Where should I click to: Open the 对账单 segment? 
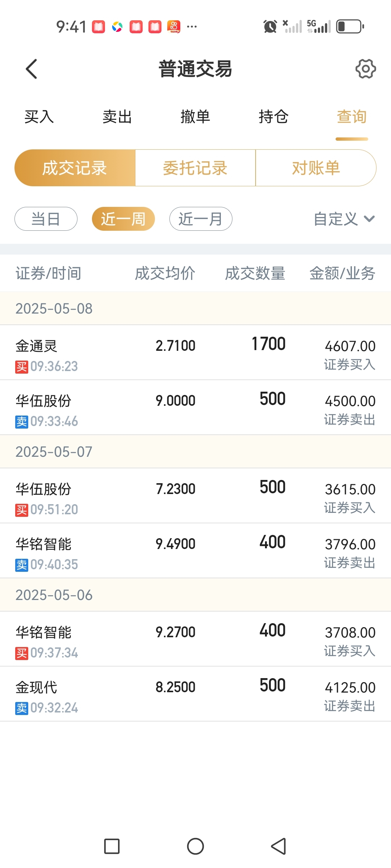click(316, 168)
